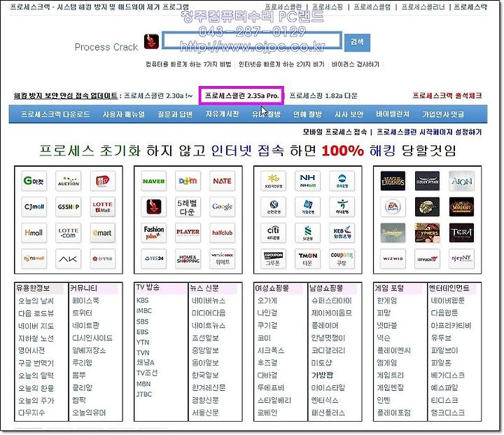Click the blue 검색 search button

[x=357, y=43]
